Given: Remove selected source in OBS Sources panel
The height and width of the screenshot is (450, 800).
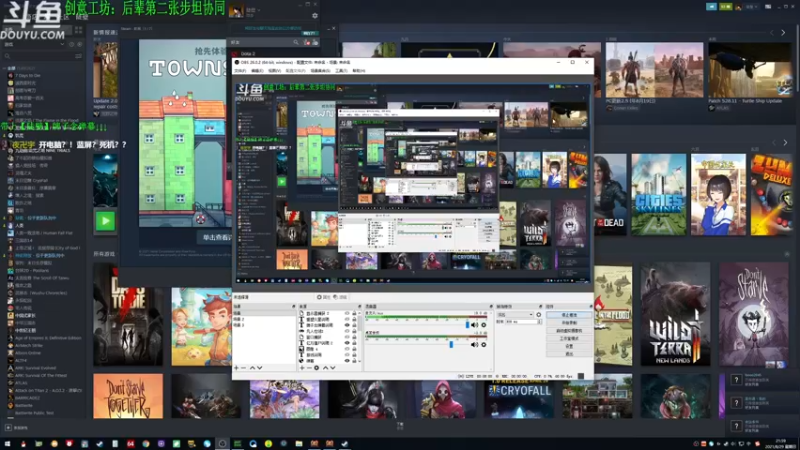Looking at the screenshot, I should coord(309,367).
